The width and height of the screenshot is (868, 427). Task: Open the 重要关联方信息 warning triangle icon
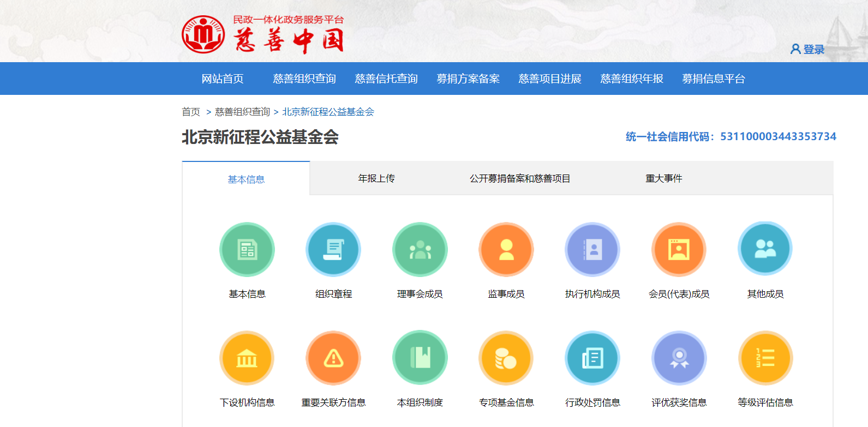pyautogui.click(x=333, y=358)
